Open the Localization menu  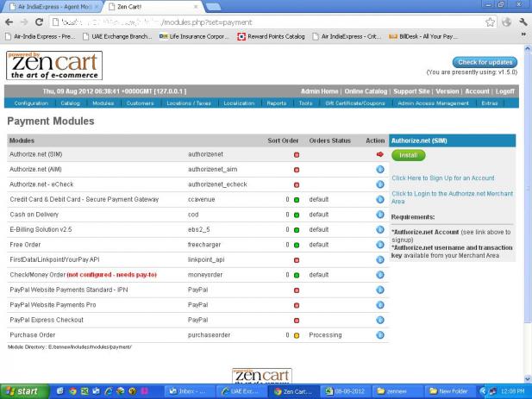pyautogui.click(x=239, y=103)
